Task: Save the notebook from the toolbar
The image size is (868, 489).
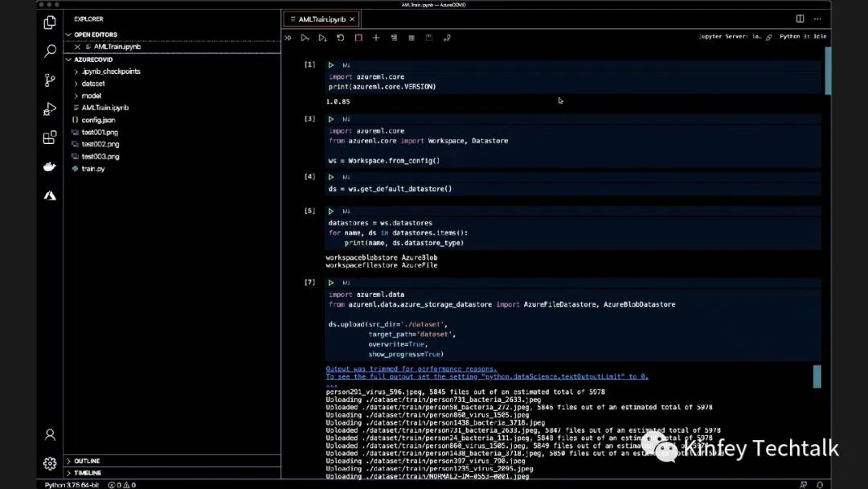Action: pyautogui.click(x=429, y=38)
